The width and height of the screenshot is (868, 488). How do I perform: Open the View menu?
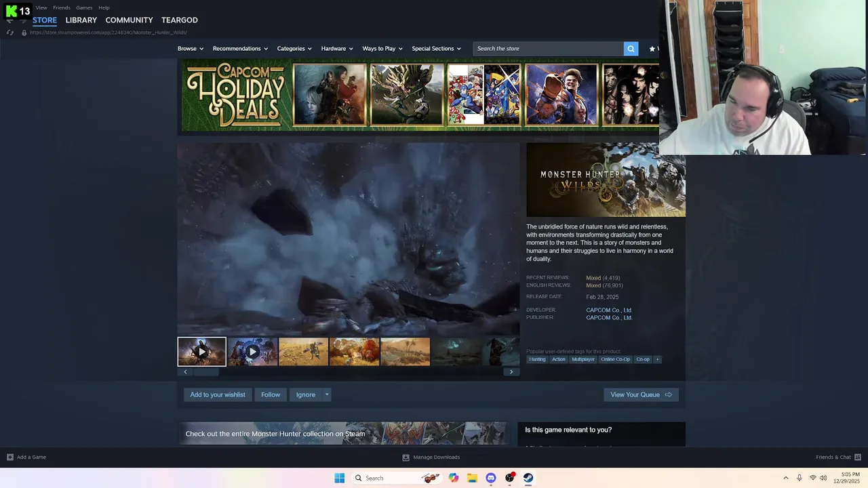click(41, 7)
